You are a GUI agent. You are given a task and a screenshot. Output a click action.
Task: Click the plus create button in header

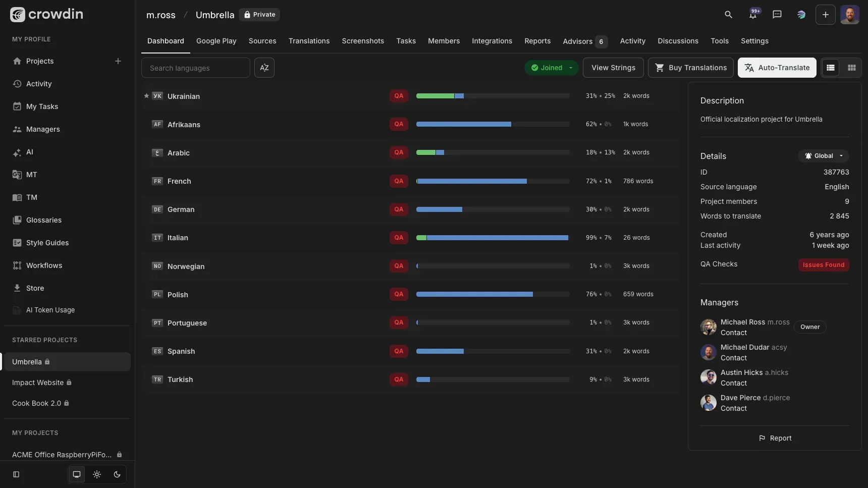826,15
